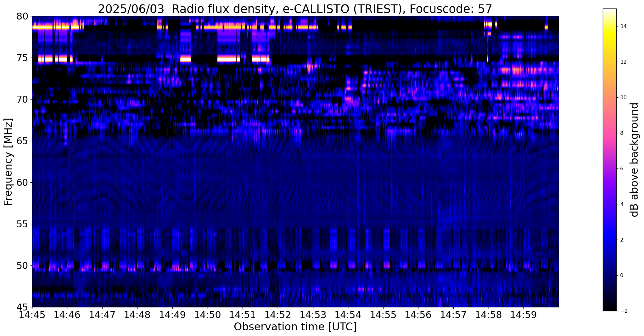Click the 14:46 time tick label

(67, 315)
